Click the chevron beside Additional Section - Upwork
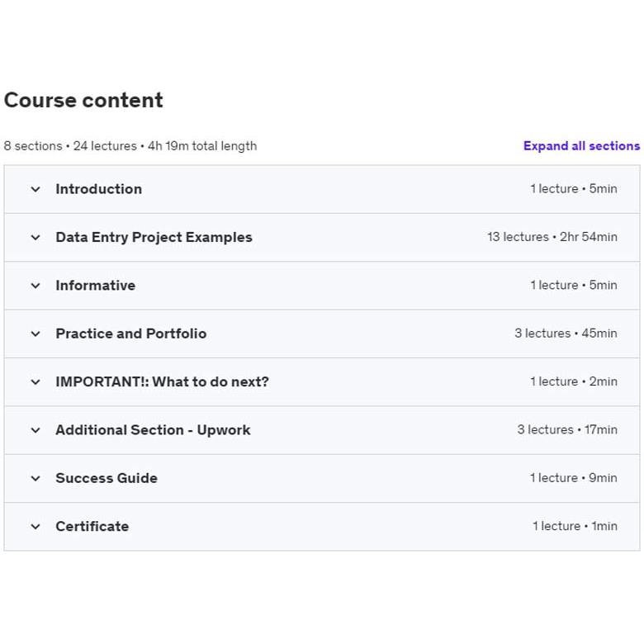Screen dimensions: 644x644 36,430
